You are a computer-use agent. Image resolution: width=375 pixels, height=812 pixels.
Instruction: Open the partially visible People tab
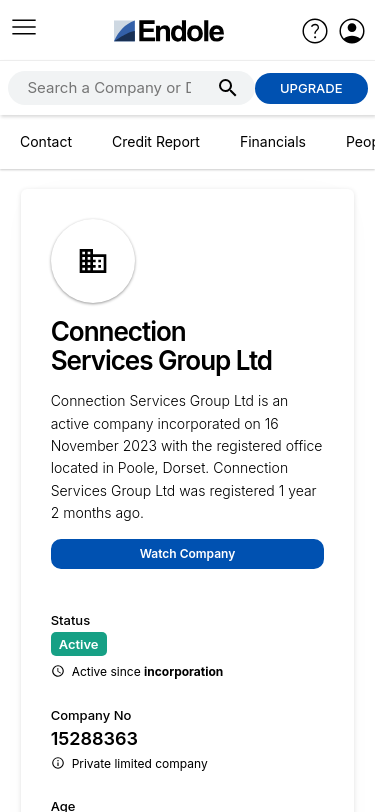(x=360, y=142)
